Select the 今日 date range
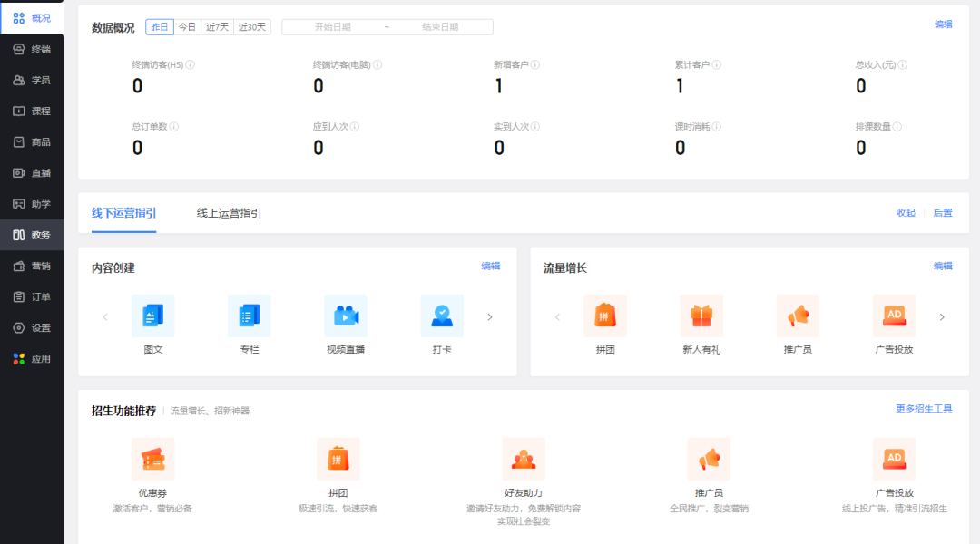The image size is (980, 544). pos(188,27)
